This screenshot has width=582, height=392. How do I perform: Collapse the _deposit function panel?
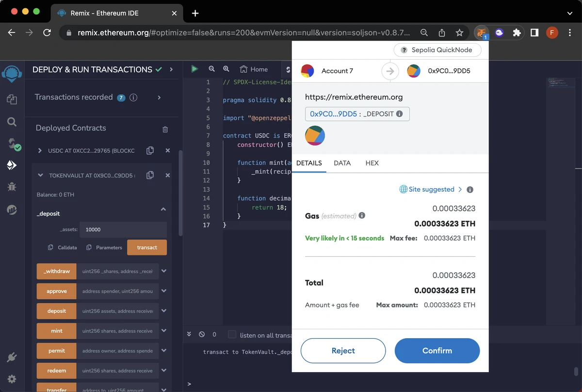pyautogui.click(x=163, y=210)
